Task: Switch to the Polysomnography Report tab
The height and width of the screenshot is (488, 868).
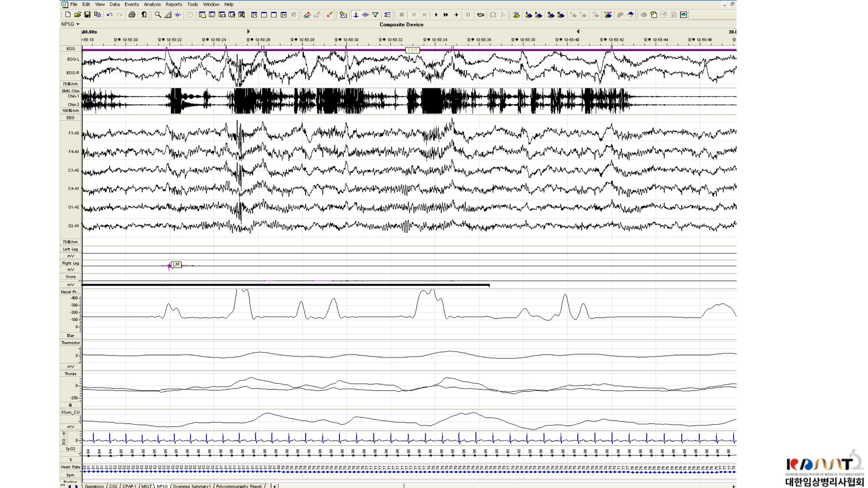Action: (239, 486)
